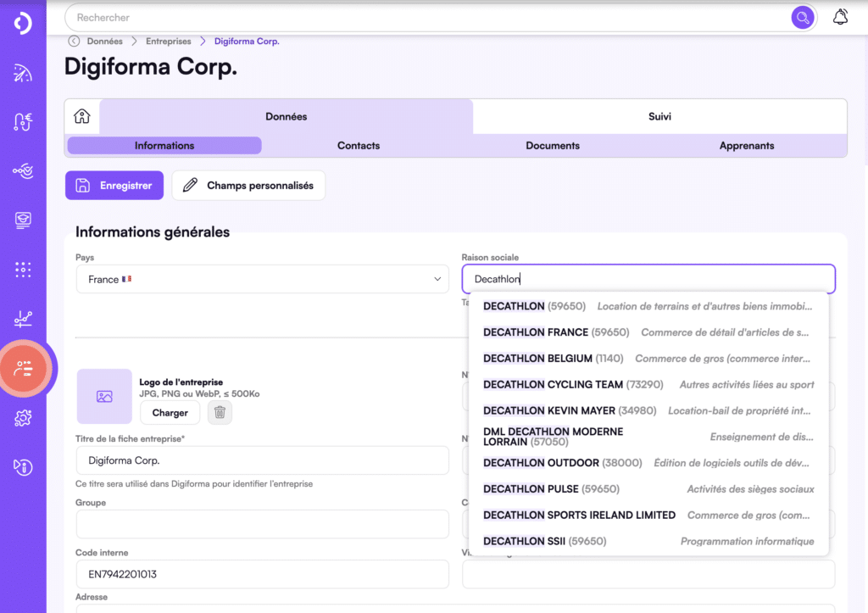Click the Code interne field
868x613 pixels.
(x=263, y=574)
